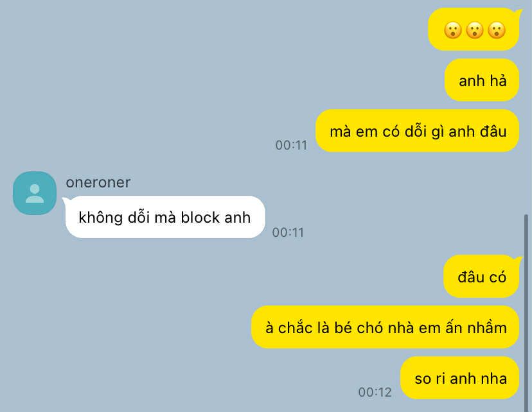Select the last surprised emoji
Image resolution: width=532 pixels, height=412 pixels.
(497, 30)
